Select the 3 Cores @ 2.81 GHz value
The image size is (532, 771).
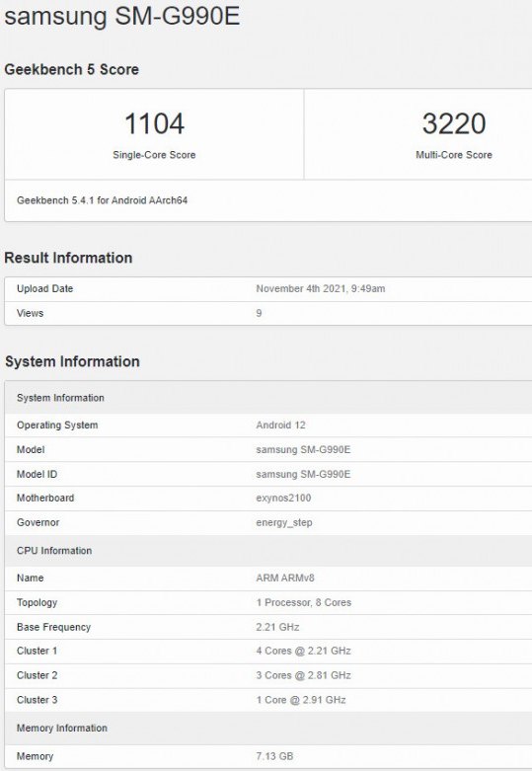[x=303, y=675]
